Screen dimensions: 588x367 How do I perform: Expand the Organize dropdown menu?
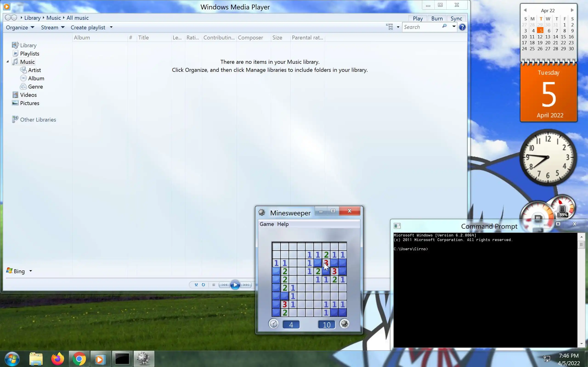pos(20,28)
